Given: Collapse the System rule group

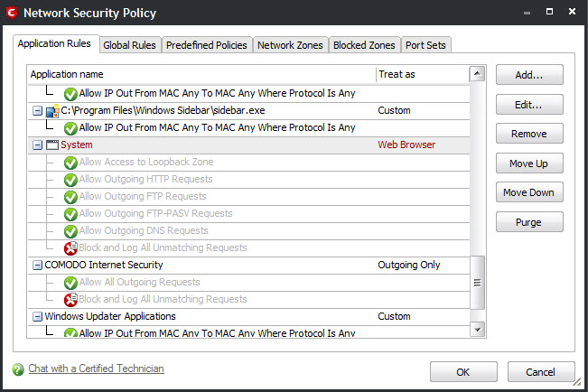Looking at the screenshot, I should click(37, 145).
